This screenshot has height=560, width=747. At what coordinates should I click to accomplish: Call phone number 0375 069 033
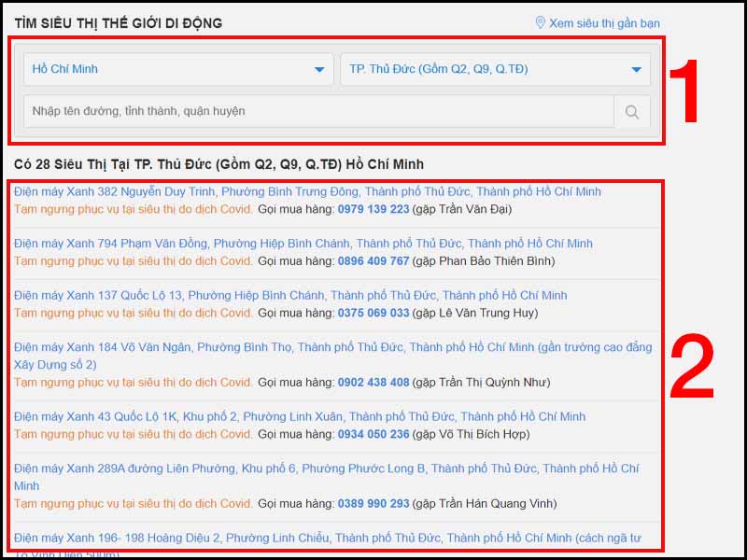click(x=373, y=313)
